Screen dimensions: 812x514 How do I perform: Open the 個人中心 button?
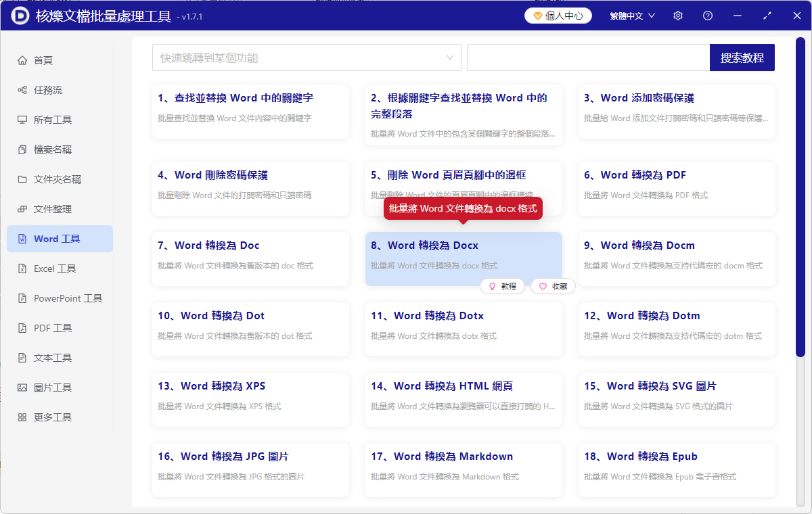pyautogui.click(x=558, y=16)
